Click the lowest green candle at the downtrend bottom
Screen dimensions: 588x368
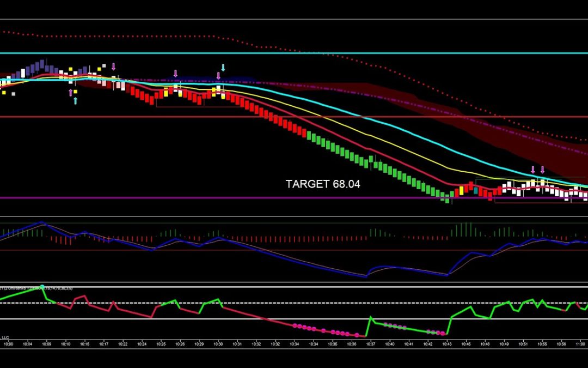pyautogui.click(x=447, y=198)
